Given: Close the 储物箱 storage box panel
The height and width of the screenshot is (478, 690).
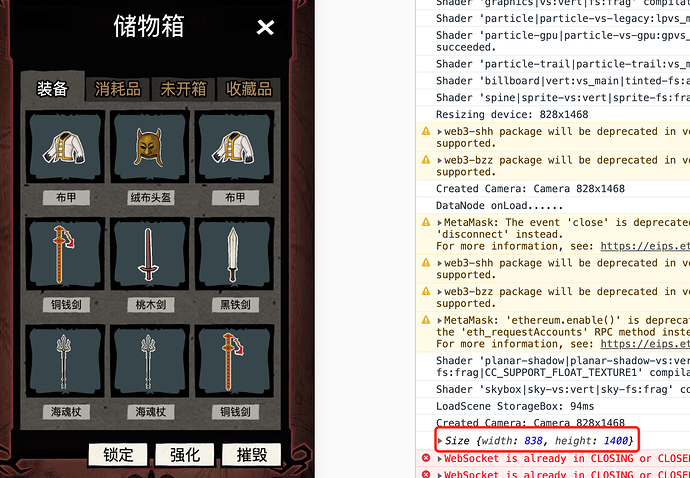Looking at the screenshot, I should click(265, 27).
